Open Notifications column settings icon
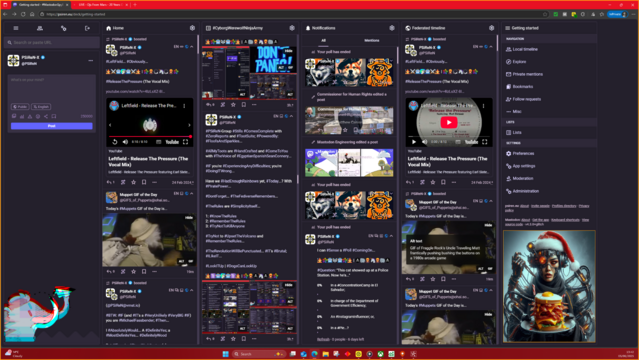Screen dimensions: 639x360 pos(392,28)
